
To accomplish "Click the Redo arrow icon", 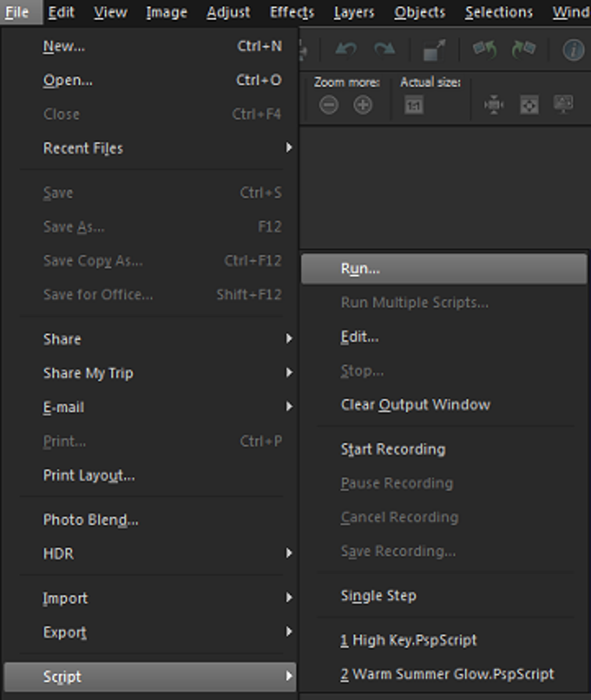I will (x=384, y=50).
